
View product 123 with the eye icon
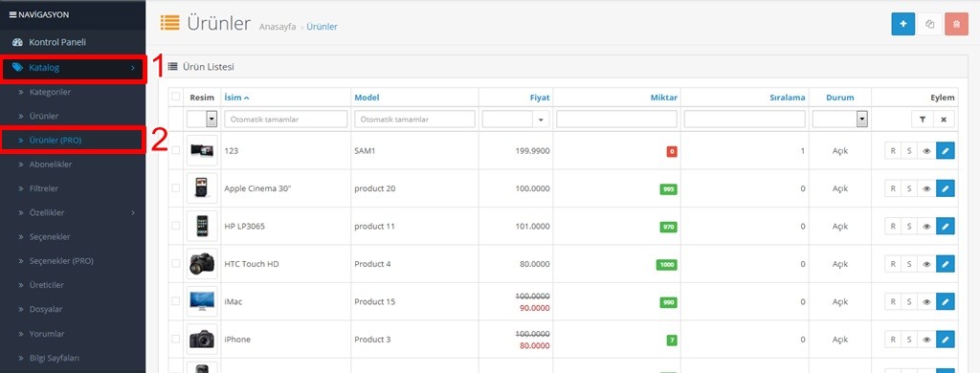pyautogui.click(x=926, y=150)
